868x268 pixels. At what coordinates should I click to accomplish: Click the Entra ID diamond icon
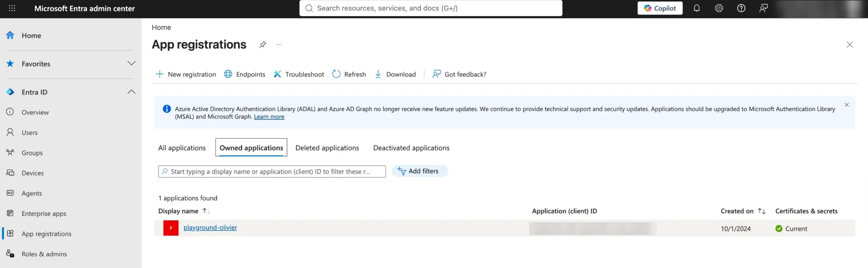pyautogui.click(x=10, y=92)
